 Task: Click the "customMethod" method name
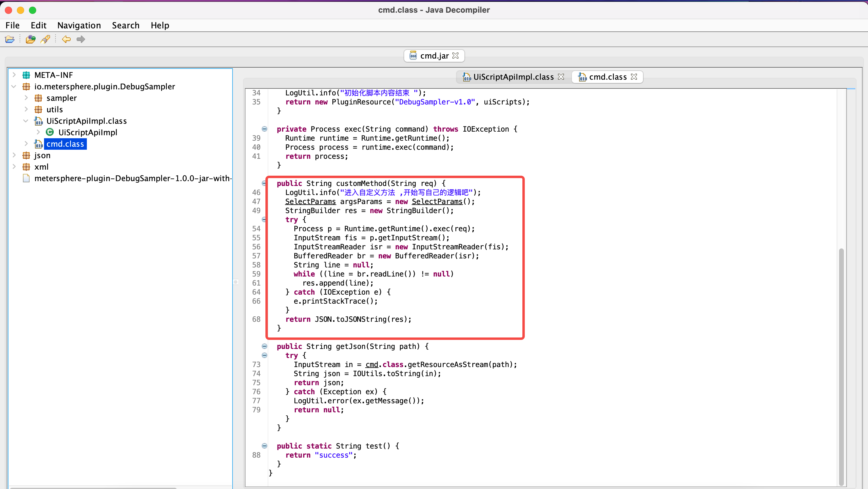click(x=361, y=183)
